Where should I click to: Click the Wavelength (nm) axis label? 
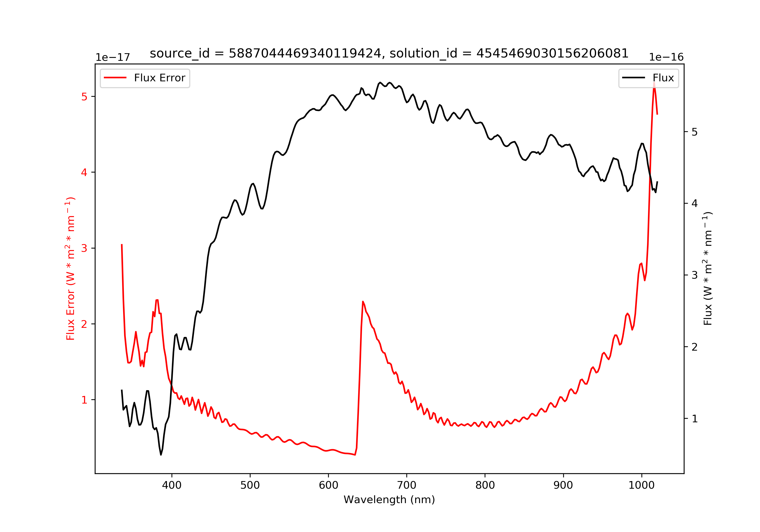click(x=389, y=500)
